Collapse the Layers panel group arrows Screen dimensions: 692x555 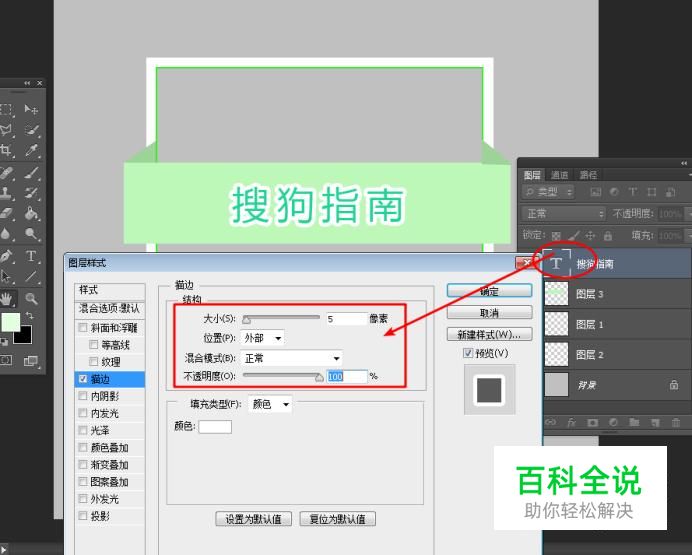pos(684,163)
